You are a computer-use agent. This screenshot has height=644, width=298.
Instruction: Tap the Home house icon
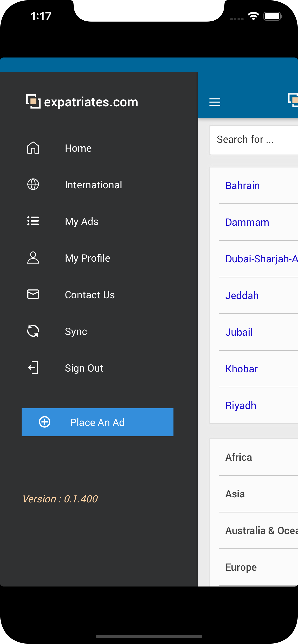33,148
